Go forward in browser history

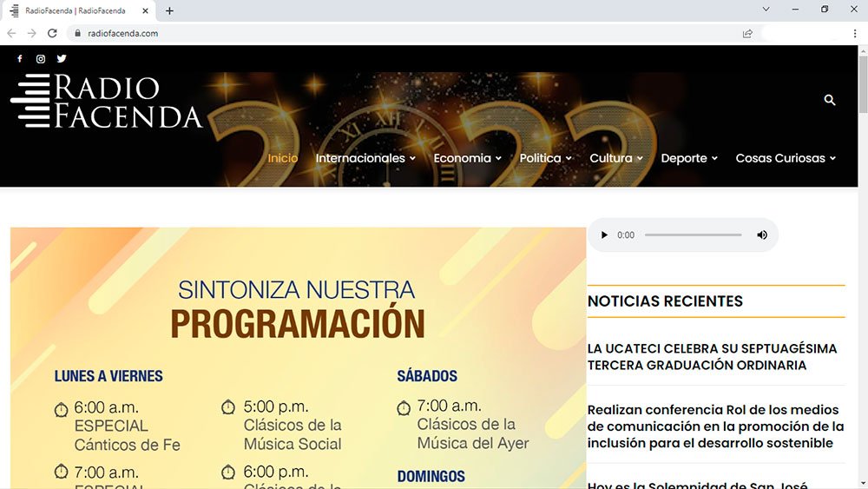[31, 33]
